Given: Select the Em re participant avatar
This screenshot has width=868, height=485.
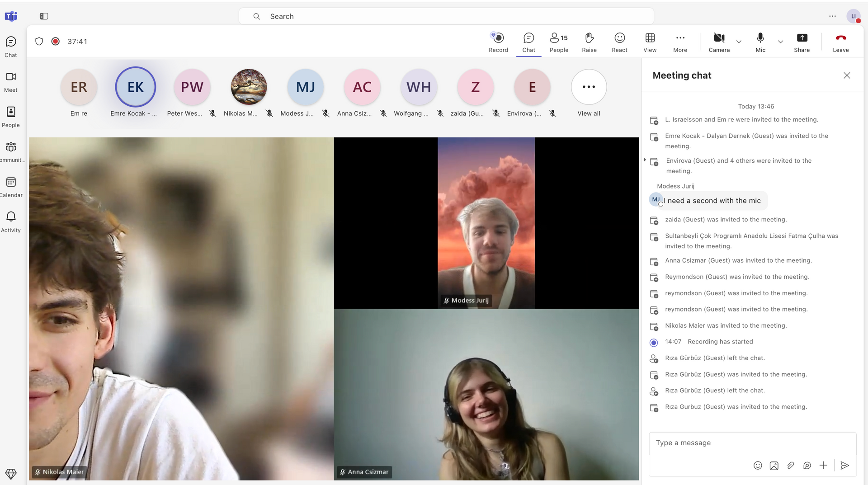Looking at the screenshot, I should tap(79, 87).
